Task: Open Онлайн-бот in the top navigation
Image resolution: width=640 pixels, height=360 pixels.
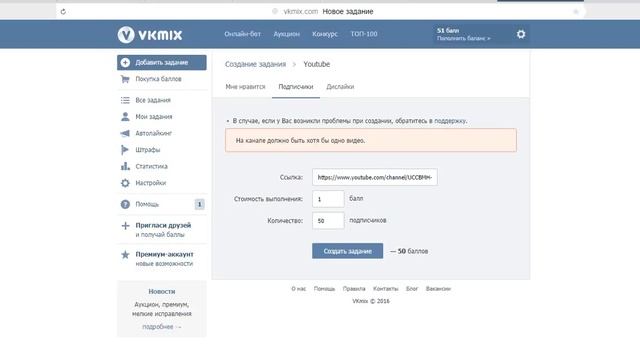Action: [242, 34]
